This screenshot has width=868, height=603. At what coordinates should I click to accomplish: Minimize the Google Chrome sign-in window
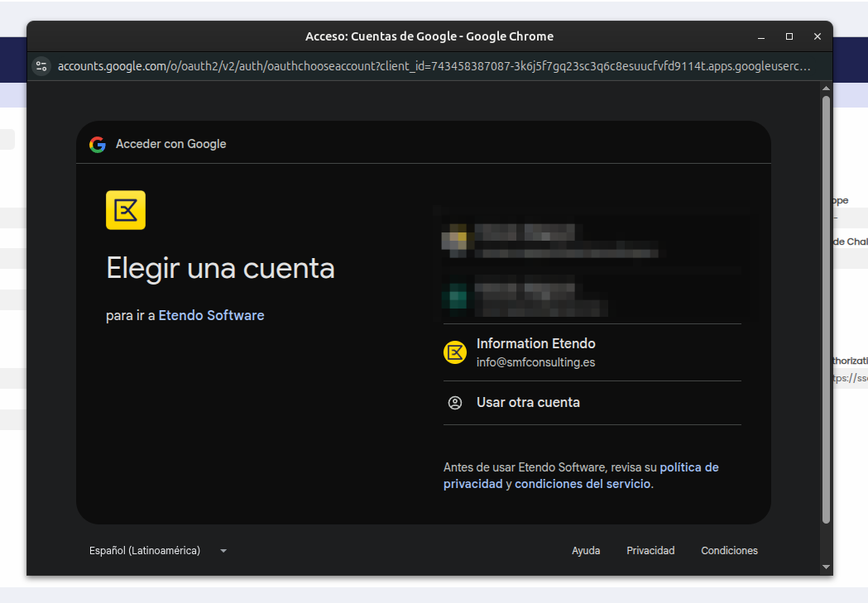pos(761,36)
